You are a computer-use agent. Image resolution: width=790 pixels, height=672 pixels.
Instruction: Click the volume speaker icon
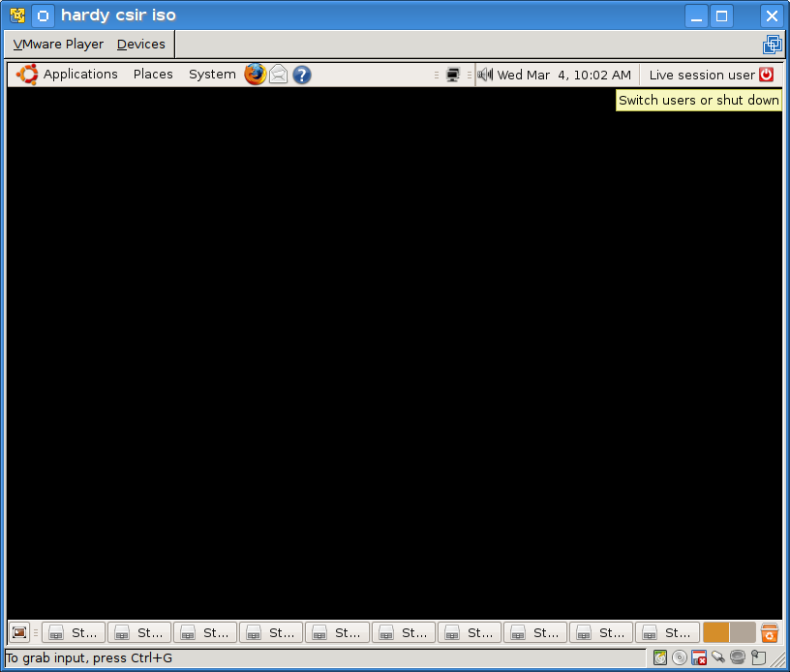point(485,75)
